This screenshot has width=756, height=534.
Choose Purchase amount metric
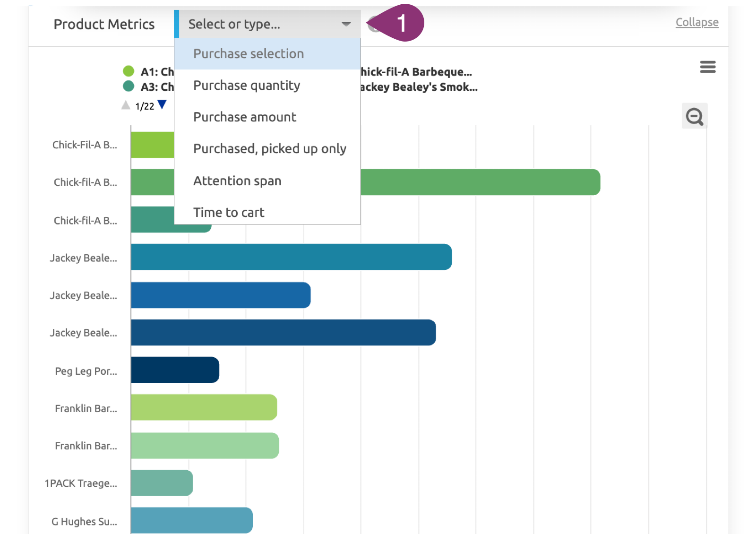(245, 117)
